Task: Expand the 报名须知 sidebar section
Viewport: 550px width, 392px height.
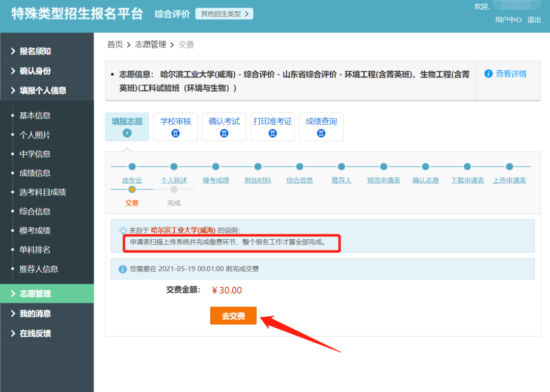Action: [x=47, y=51]
